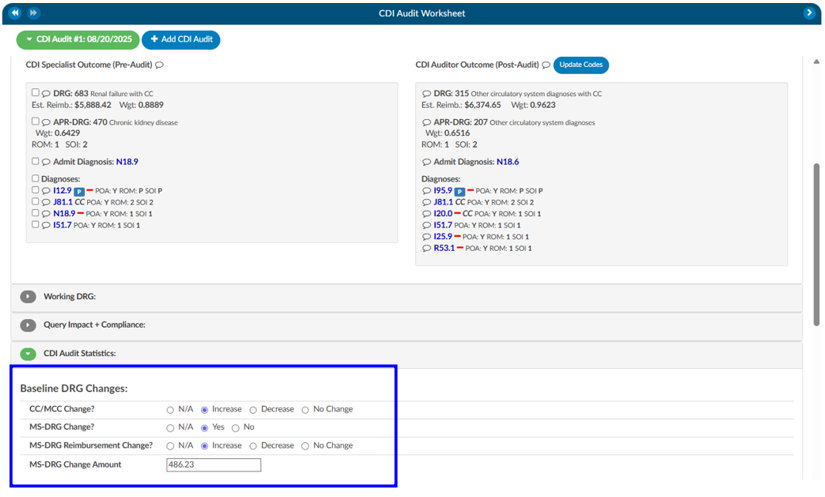Check the Diagnoses header checkbox
Screen dimensions: 825x497
coord(35,178)
